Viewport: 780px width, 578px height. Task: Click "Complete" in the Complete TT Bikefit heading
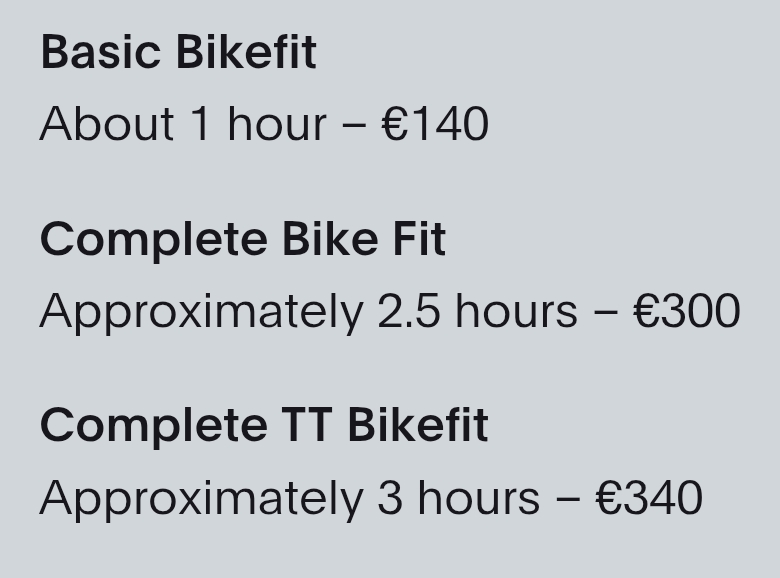[x=153, y=426]
